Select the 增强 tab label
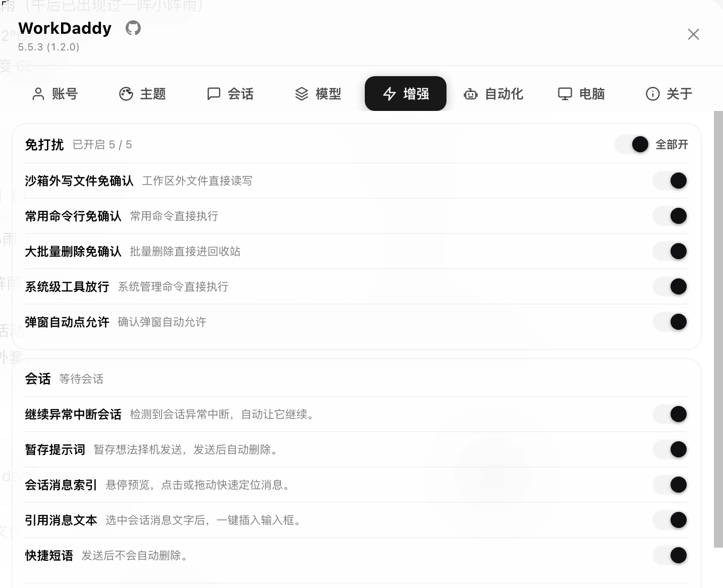 (x=416, y=94)
